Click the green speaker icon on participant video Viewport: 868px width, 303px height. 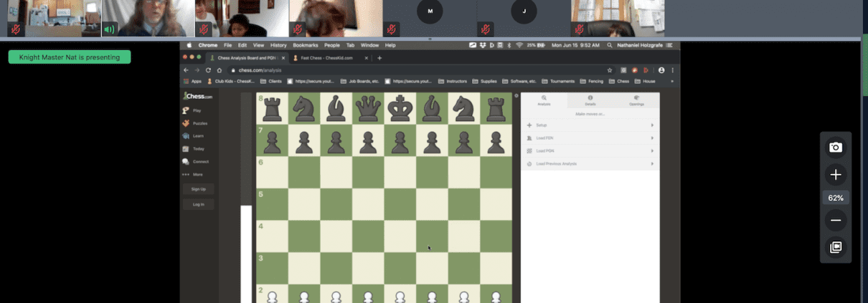coord(109,29)
